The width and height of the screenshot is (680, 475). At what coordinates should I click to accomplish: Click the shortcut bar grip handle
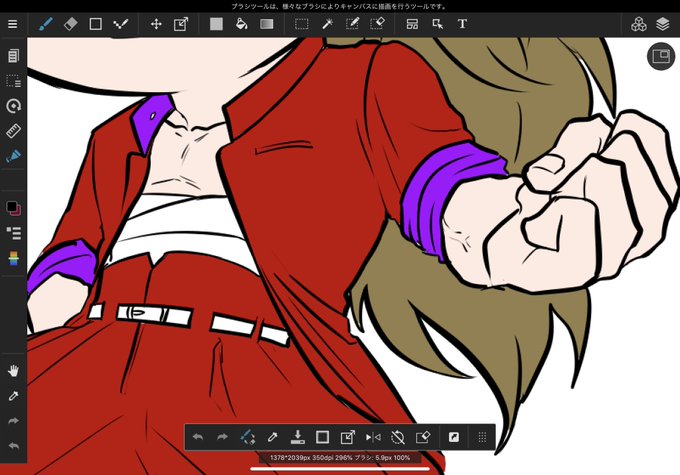pyautogui.click(x=482, y=437)
